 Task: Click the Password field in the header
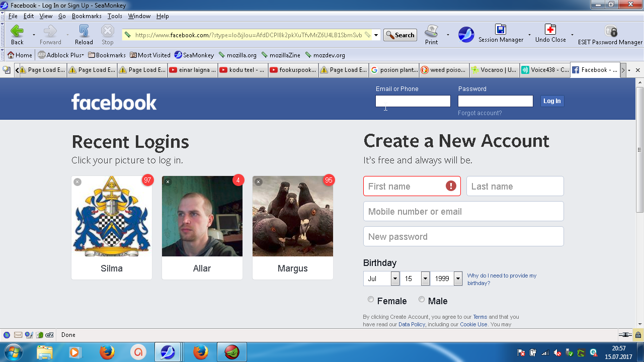point(496,101)
